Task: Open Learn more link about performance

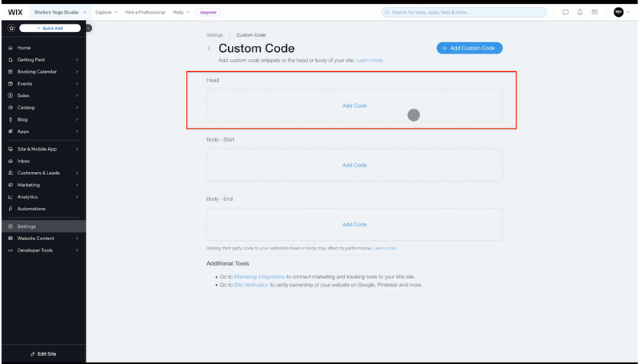Action: (385, 249)
